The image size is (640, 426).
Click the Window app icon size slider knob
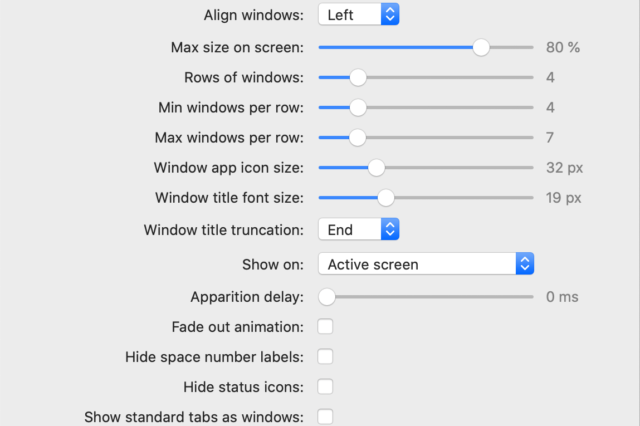click(x=376, y=168)
